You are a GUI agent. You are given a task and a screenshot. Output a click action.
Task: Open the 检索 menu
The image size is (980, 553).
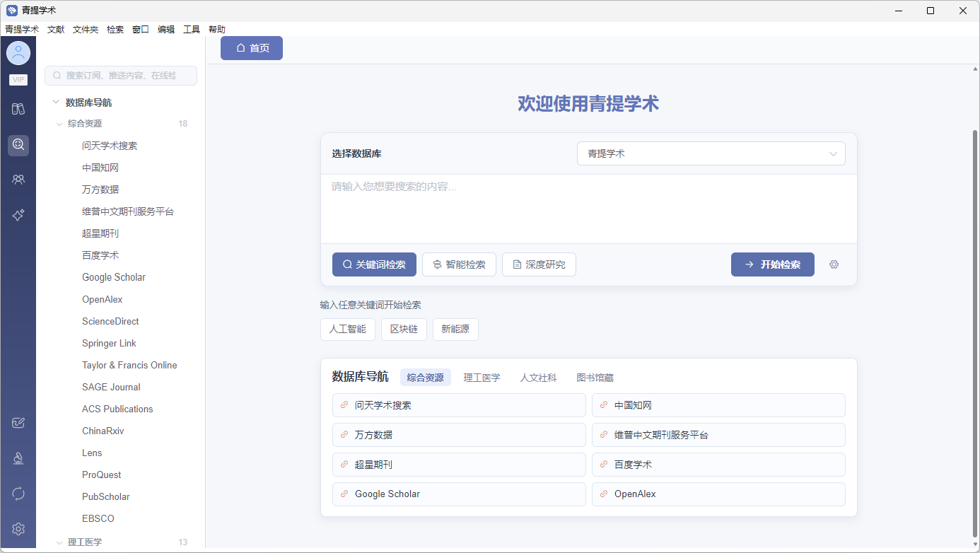pos(115,30)
